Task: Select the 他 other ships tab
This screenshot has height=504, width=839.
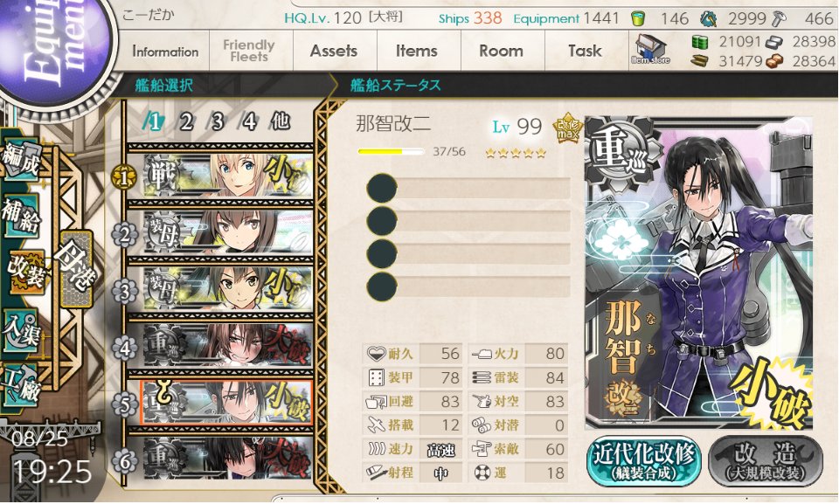Action: pos(280,121)
